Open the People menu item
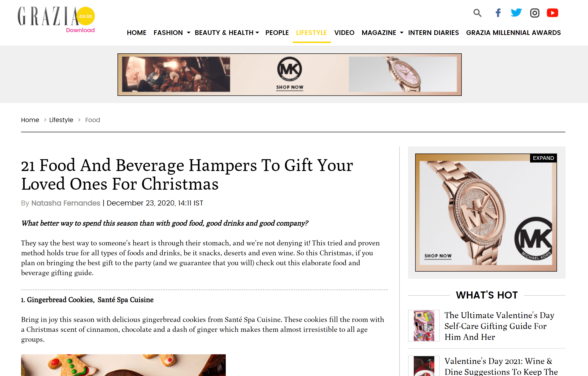 pos(277,33)
